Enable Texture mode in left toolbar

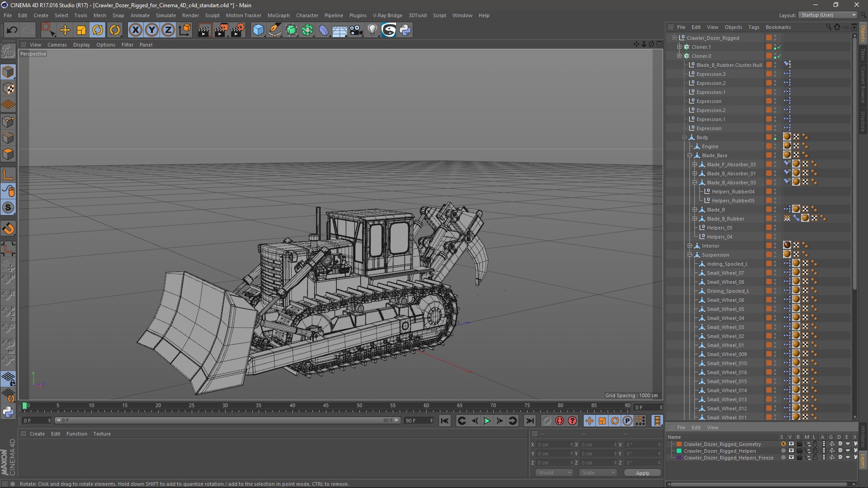click(x=8, y=89)
